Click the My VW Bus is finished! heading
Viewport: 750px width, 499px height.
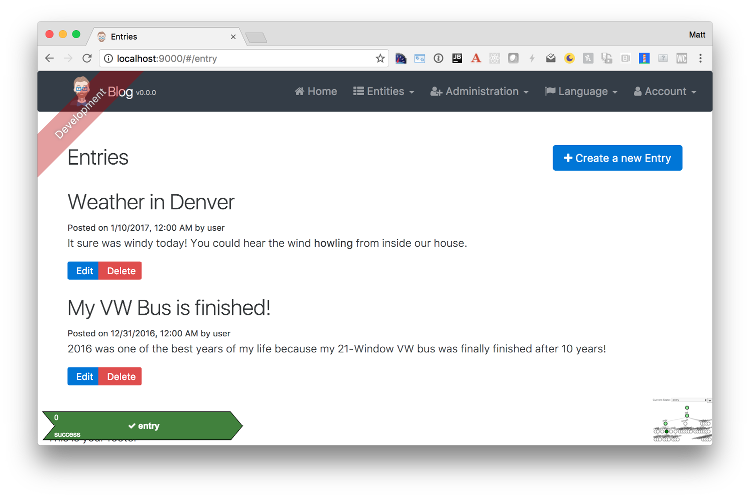(x=169, y=308)
